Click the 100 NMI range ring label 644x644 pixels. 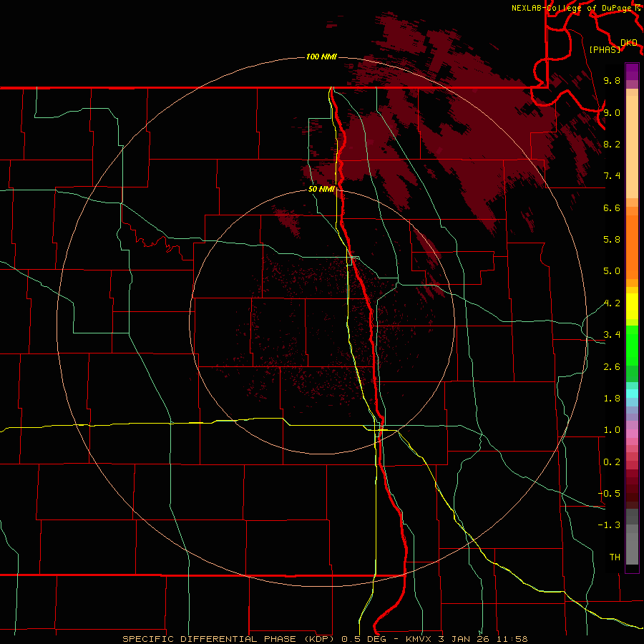click(x=321, y=57)
